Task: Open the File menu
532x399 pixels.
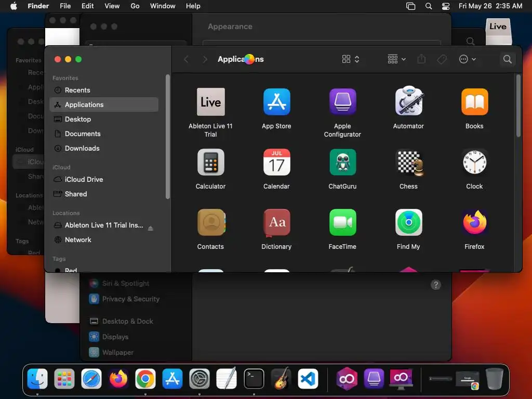Action: tap(65, 6)
